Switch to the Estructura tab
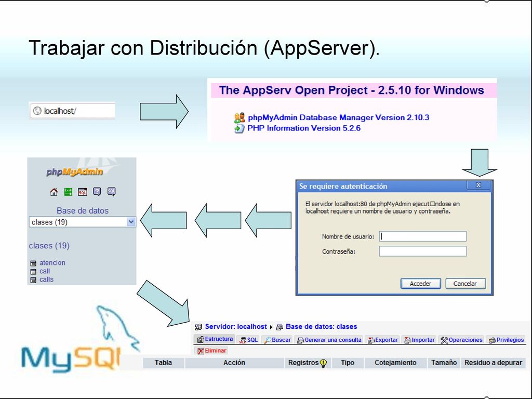The image size is (532, 399). click(215, 339)
